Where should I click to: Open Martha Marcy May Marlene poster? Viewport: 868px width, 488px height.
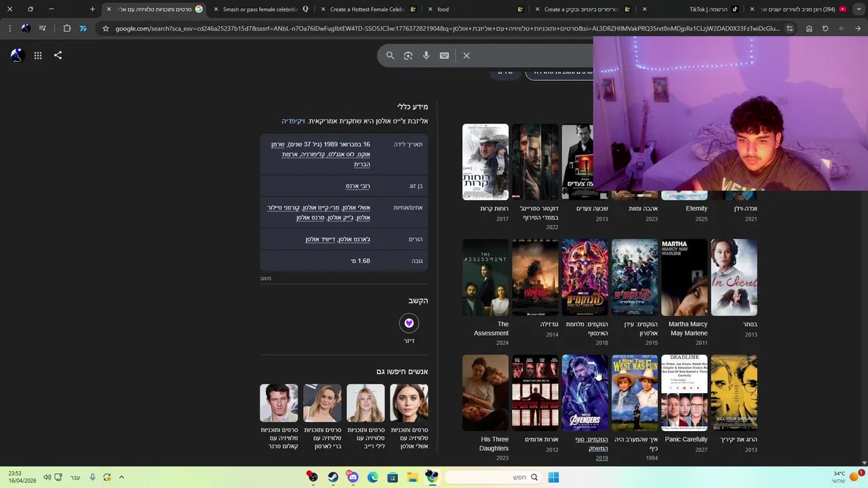pos(684,277)
